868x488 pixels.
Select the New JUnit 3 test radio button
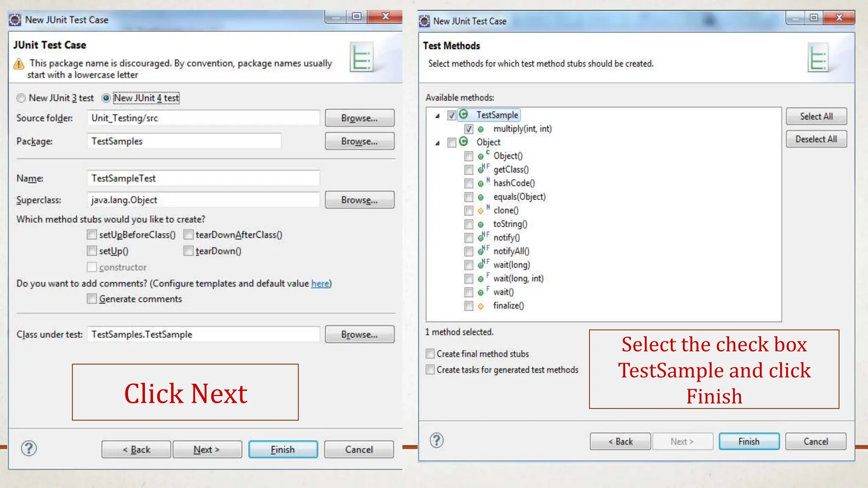21,98
